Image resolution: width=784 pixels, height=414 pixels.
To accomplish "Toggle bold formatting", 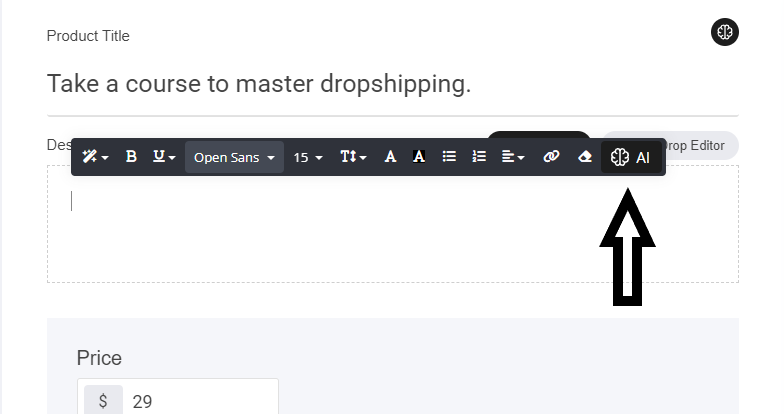I will pos(131,157).
